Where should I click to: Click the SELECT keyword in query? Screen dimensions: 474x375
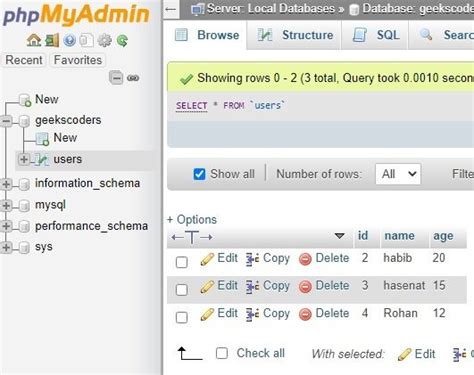point(192,106)
